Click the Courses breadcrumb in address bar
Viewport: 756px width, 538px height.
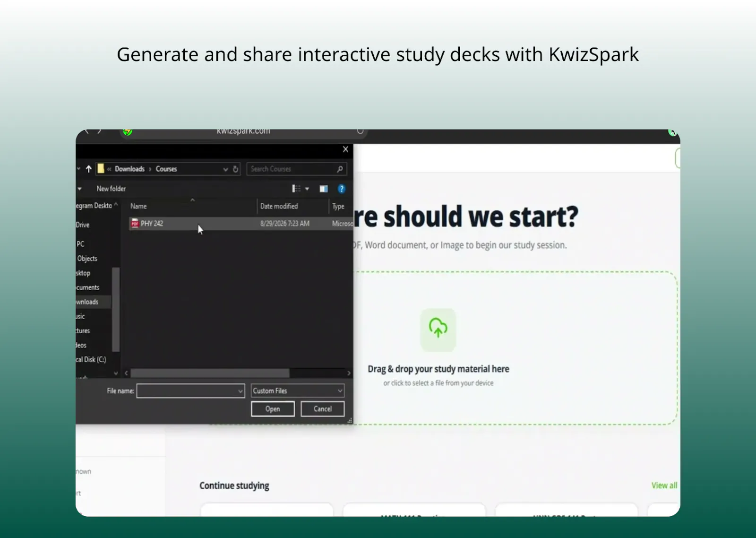coord(166,169)
